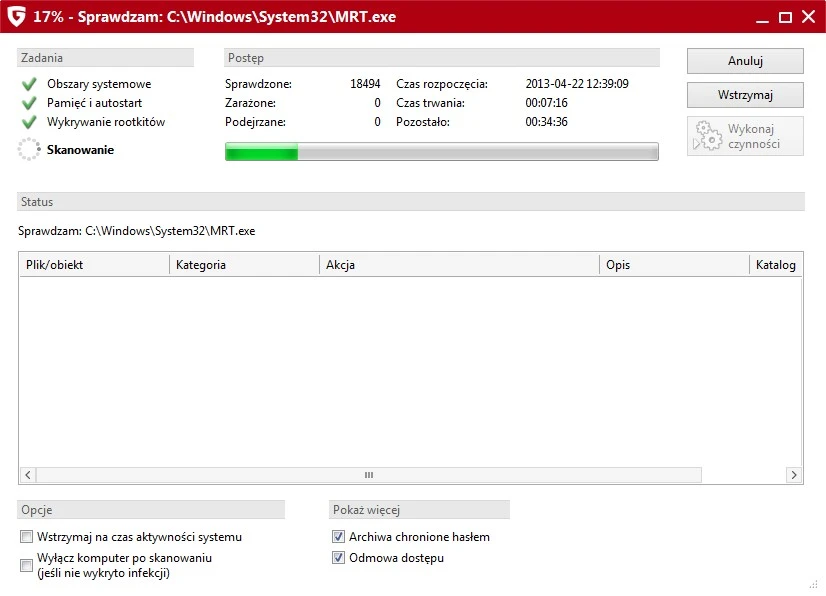Click the G Data shield logo icon

pyautogui.click(x=16, y=17)
